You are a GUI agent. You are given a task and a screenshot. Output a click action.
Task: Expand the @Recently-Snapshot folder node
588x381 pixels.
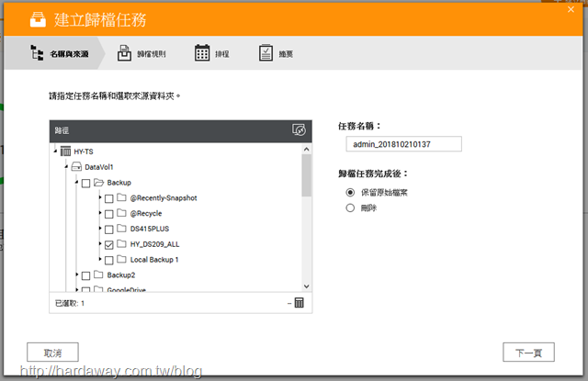tap(100, 197)
